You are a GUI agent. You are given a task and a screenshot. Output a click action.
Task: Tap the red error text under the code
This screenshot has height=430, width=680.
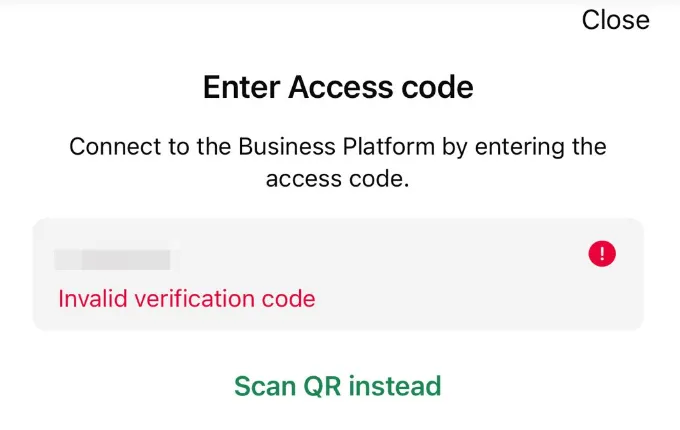[187, 298]
